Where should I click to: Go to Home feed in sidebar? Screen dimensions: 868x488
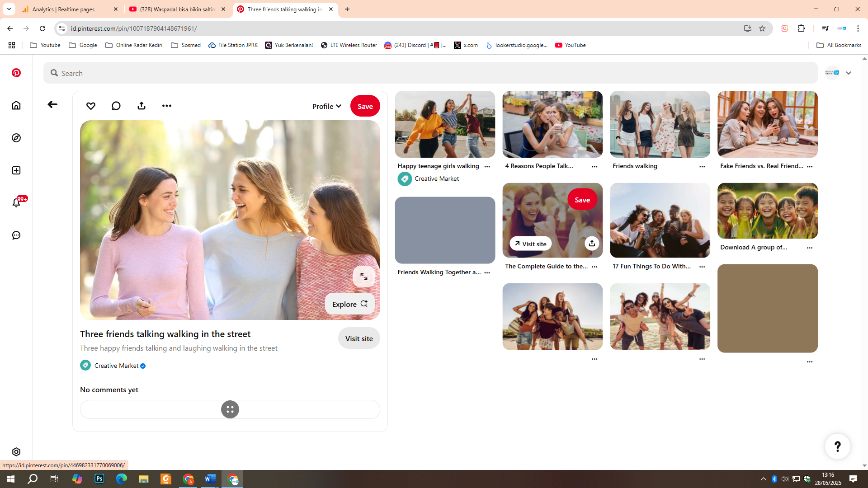click(16, 105)
